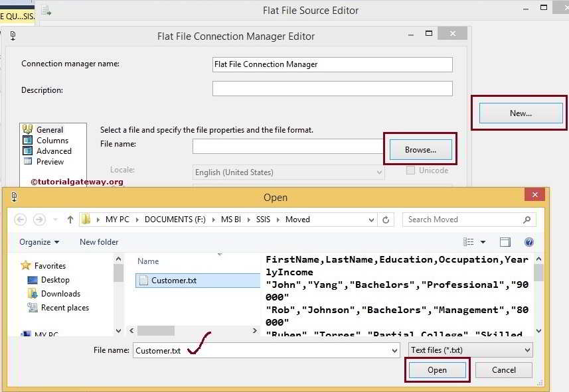Open the Preview page icon
The image size is (569, 392).
pyautogui.click(x=27, y=161)
